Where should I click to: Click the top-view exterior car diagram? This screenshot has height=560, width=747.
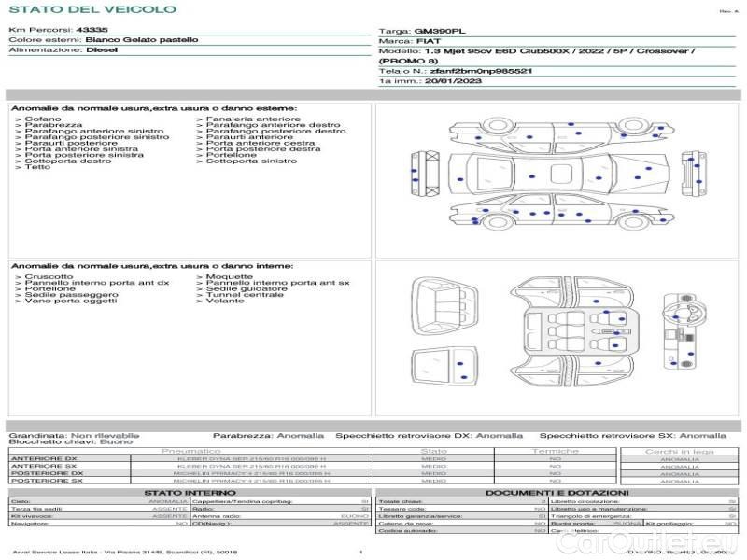(x=559, y=174)
